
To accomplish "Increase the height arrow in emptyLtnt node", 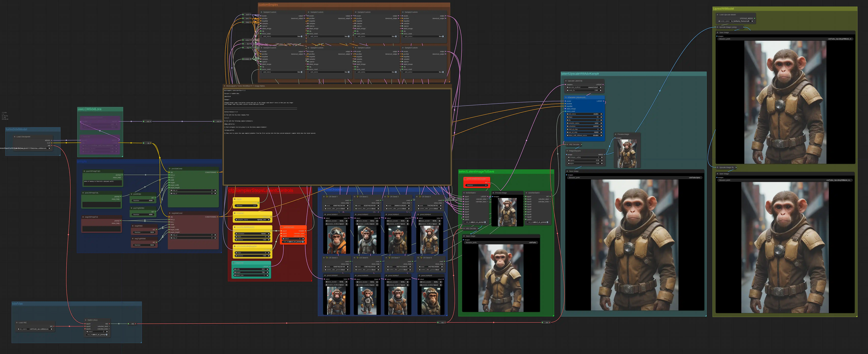I will (x=268, y=272).
